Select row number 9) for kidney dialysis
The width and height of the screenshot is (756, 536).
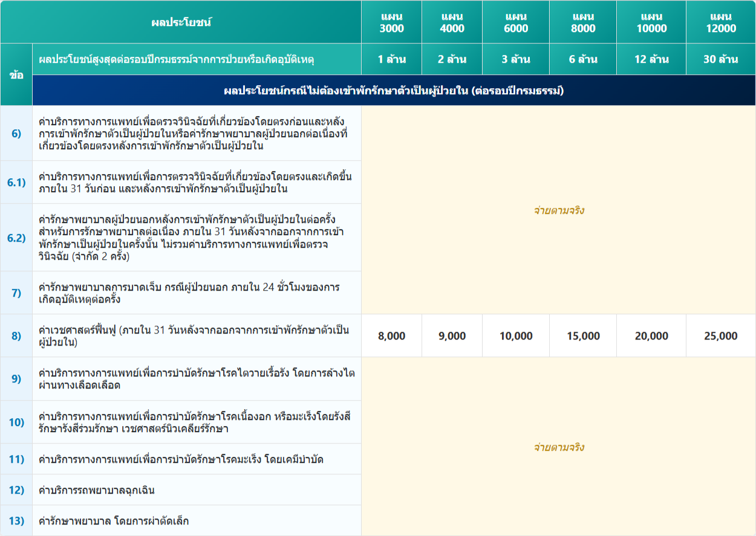coord(16,379)
